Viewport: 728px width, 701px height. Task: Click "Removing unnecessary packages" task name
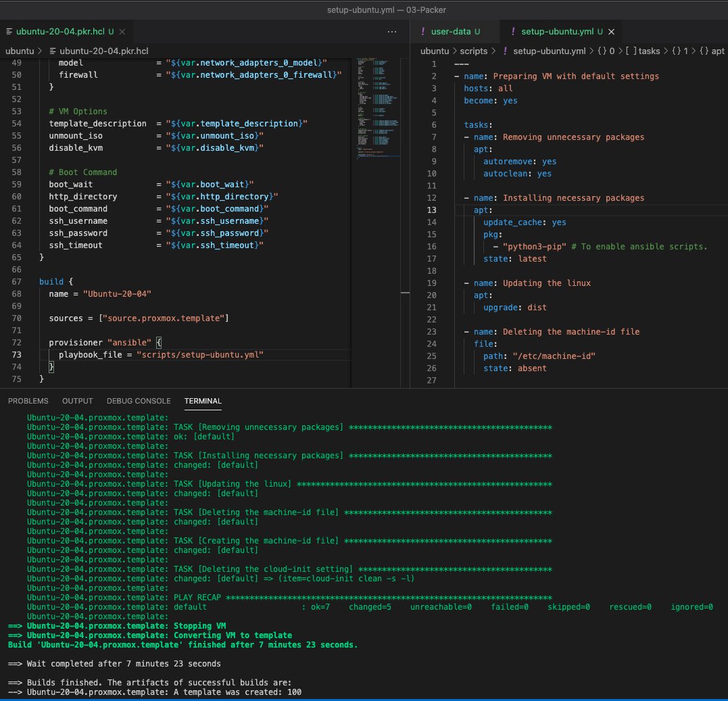(x=573, y=137)
